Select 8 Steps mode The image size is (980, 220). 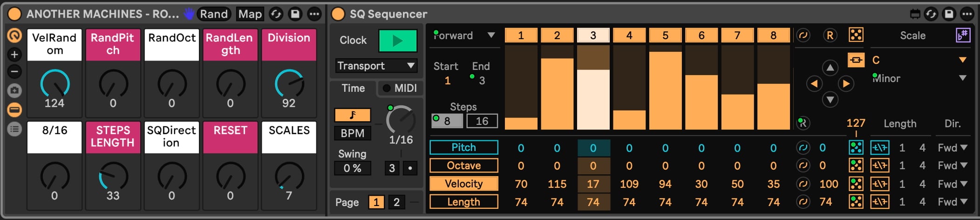447,121
